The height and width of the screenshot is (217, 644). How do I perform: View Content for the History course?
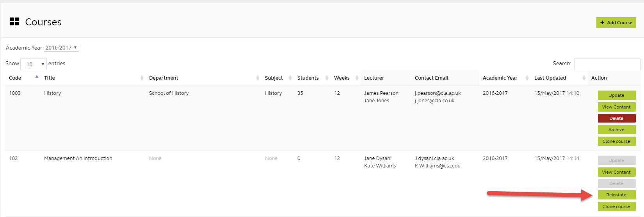[x=616, y=107]
